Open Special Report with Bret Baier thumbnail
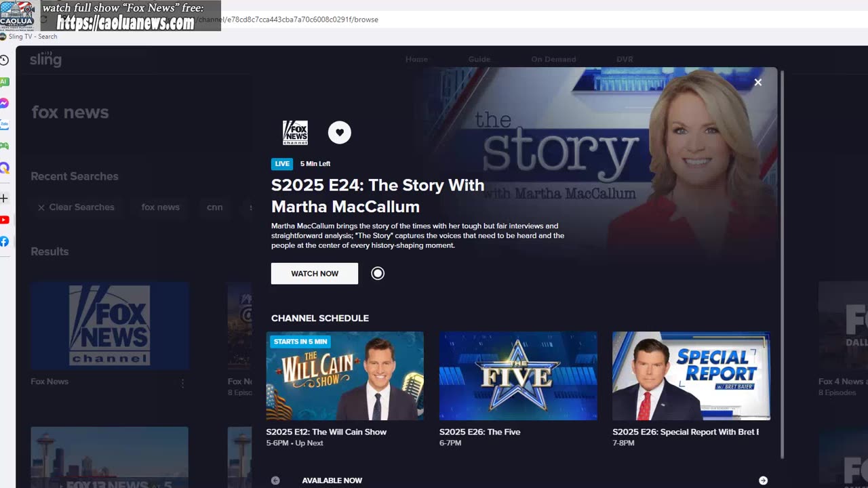Screen dimensions: 868x488 click(691, 376)
